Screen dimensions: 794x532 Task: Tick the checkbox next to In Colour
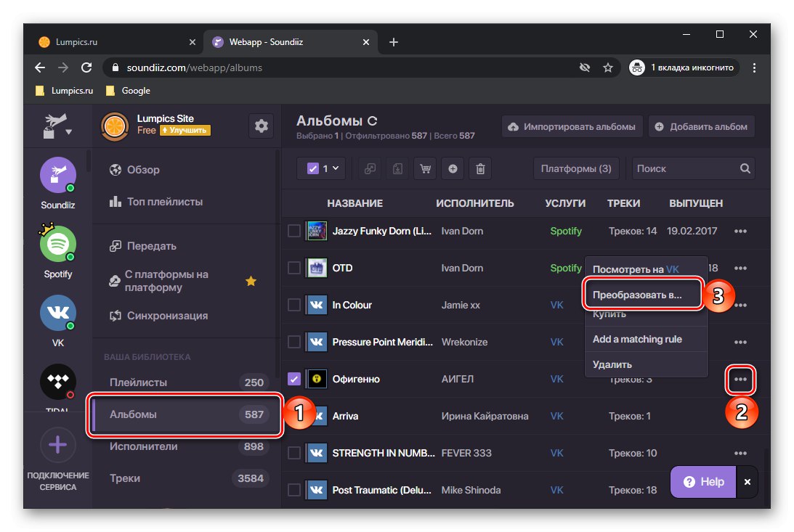pyautogui.click(x=294, y=306)
